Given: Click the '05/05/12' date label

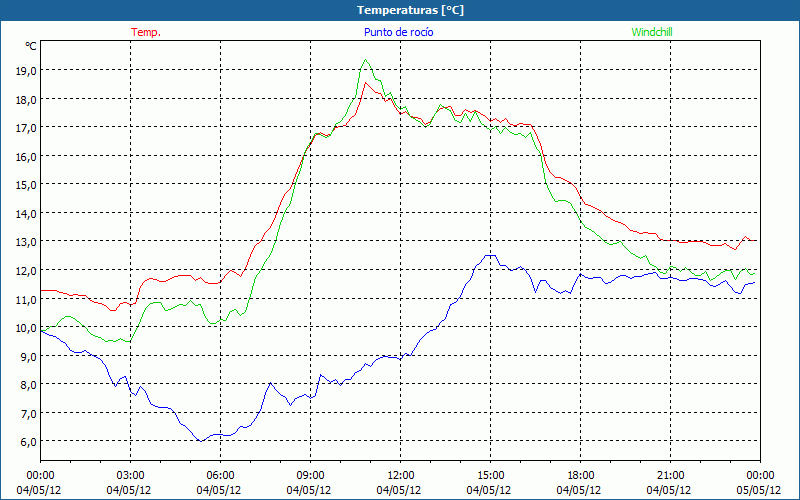Looking at the screenshot, I should pos(759,490).
